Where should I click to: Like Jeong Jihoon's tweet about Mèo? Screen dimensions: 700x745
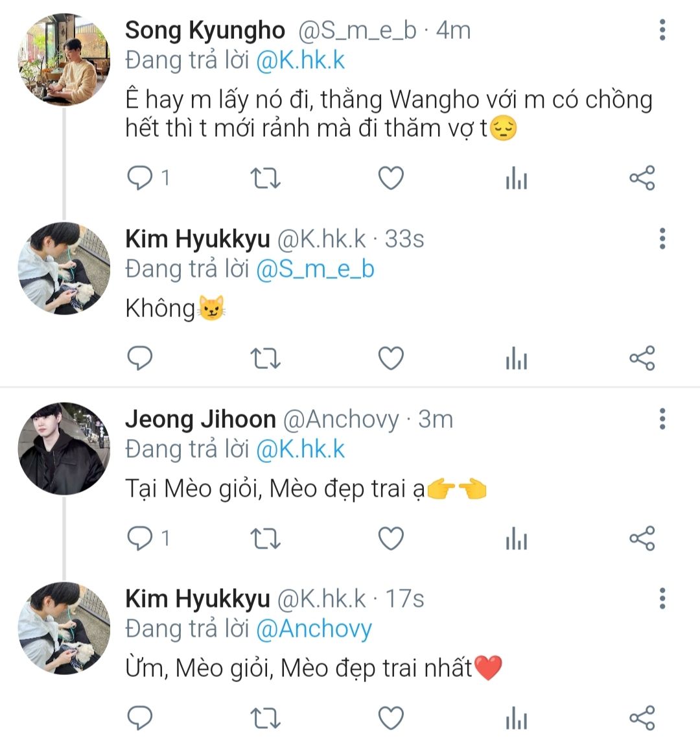pyautogui.click(x=391, y=538)
